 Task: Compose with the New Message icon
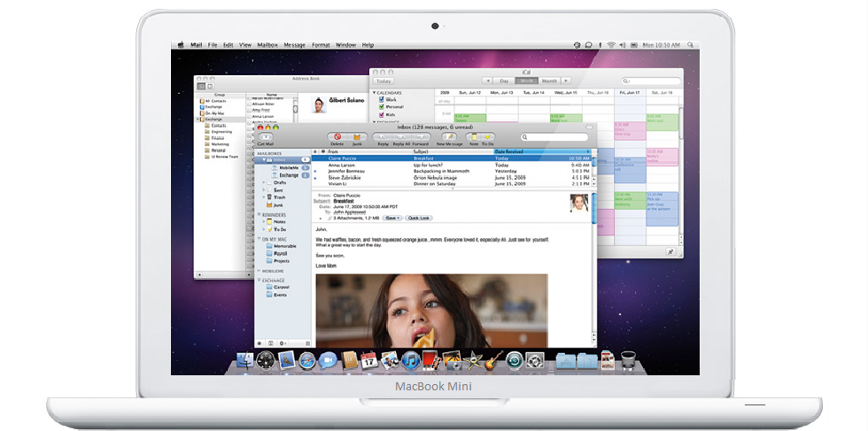coord(449,136)
